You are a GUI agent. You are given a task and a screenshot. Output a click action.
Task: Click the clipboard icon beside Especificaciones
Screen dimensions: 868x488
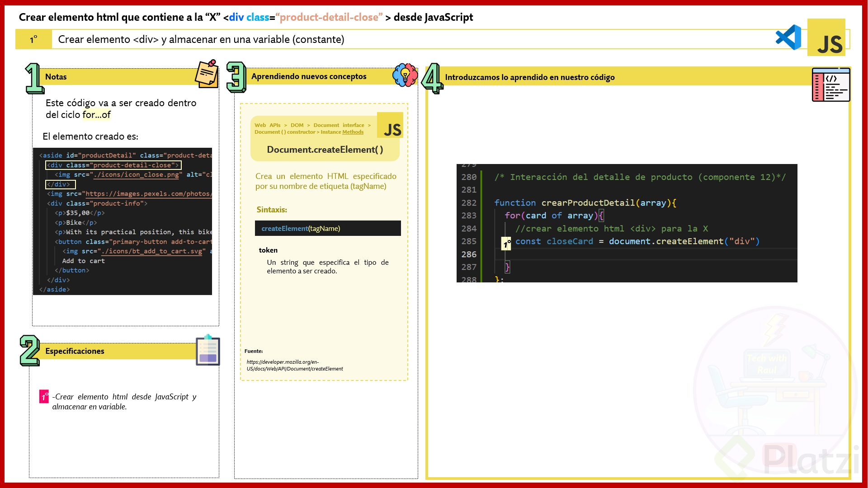click(208, 350)
